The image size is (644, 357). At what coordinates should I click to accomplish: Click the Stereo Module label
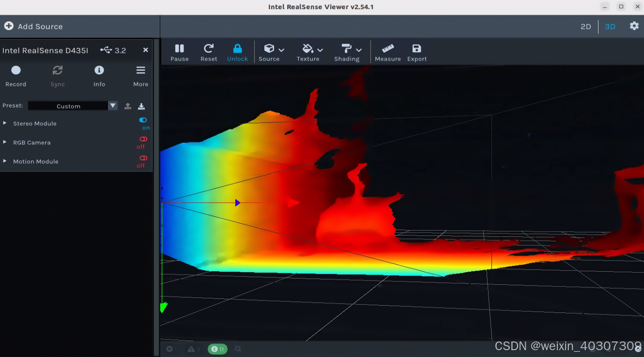pyautogui.click(x=35, y=124)
